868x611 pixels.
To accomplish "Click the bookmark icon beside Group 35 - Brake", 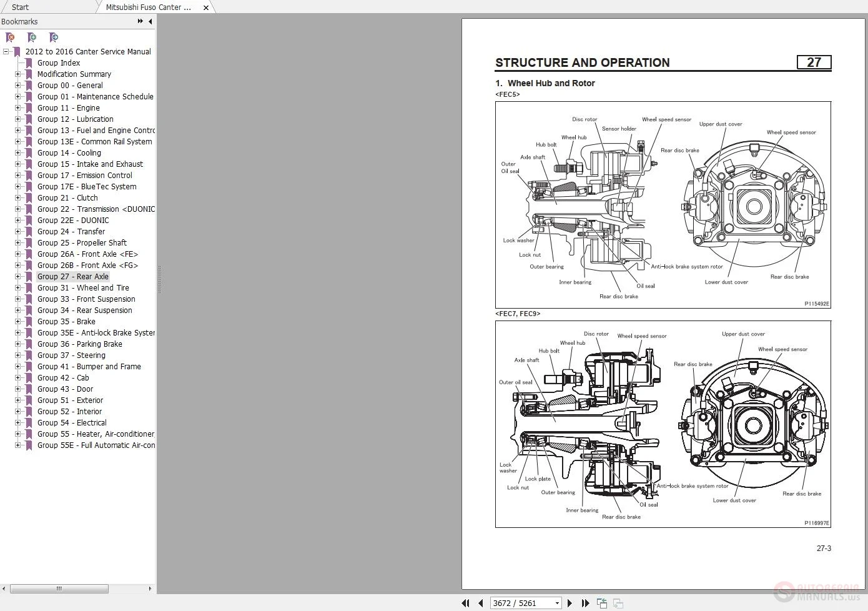I will click(29, 322).
